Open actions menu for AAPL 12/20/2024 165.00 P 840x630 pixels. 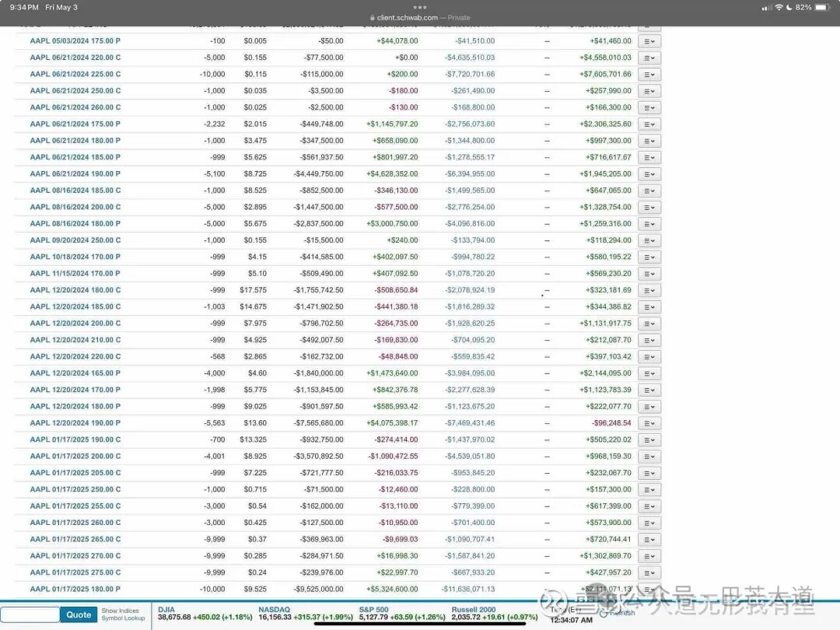(649, 373)
